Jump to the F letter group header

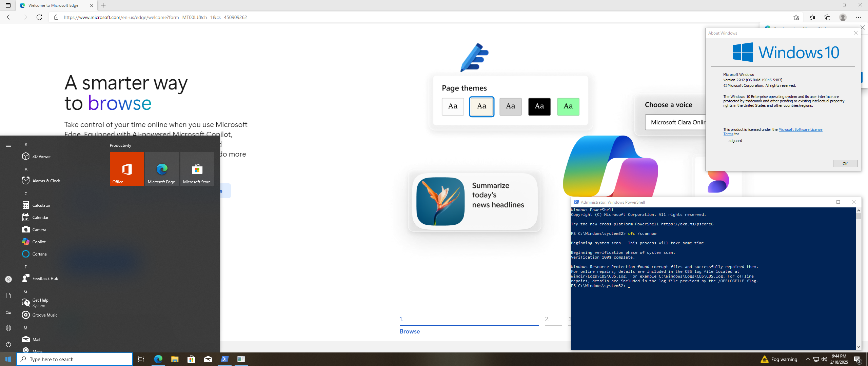[26, 267]
